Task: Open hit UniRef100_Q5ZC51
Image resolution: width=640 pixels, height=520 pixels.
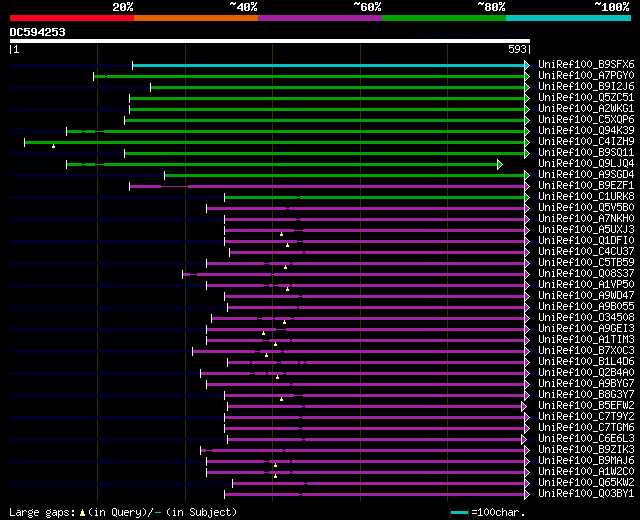Action: [586, 98]
